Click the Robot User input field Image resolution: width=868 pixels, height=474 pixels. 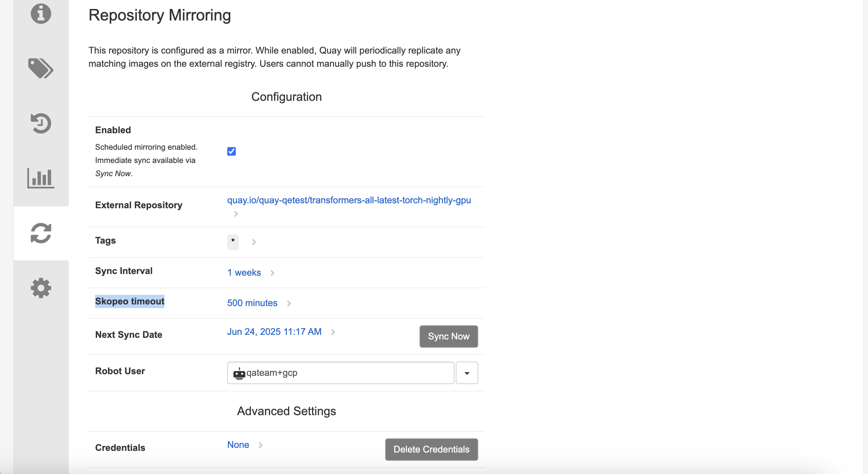(x=347, y=373)
